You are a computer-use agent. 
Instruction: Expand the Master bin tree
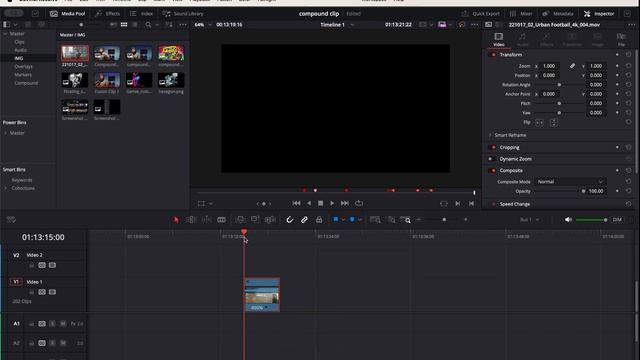point(5,34)
